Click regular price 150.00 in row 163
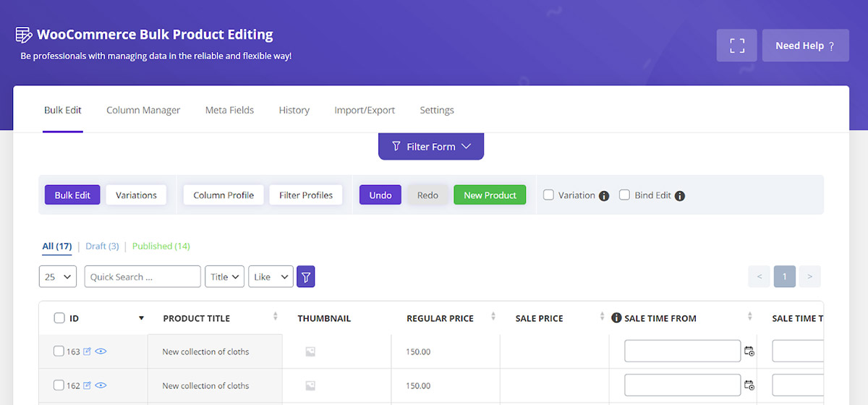This screenshot has height=405, width=868. click(x=418, y=351)
